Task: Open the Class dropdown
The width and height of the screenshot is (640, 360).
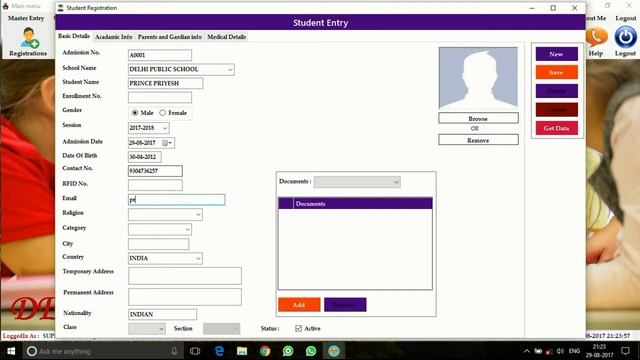Action: pos(161,329)
